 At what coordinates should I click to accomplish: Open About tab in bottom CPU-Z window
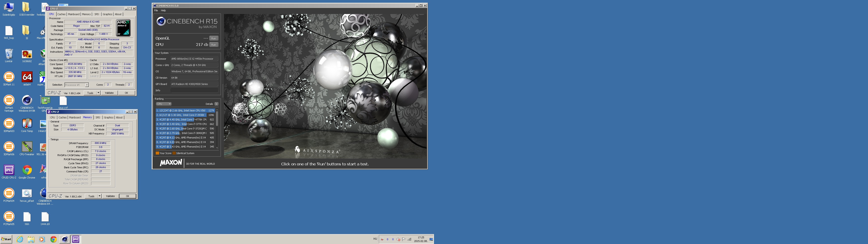(119, 118)
